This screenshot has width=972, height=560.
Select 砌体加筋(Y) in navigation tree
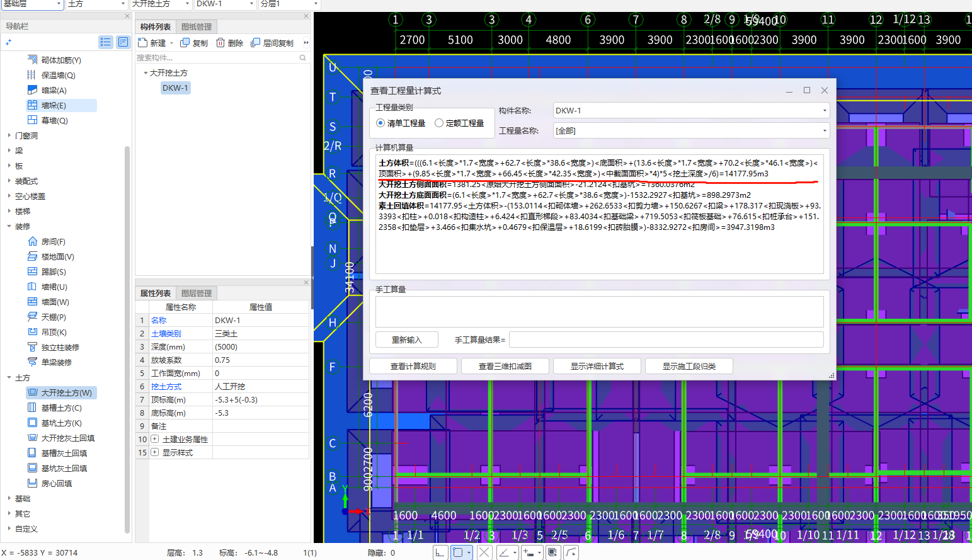tap(61, 60)
